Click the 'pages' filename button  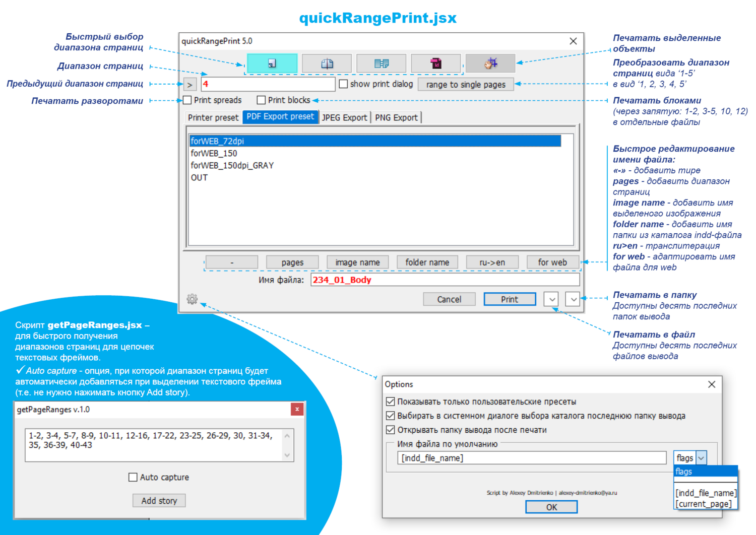(292, 262)
